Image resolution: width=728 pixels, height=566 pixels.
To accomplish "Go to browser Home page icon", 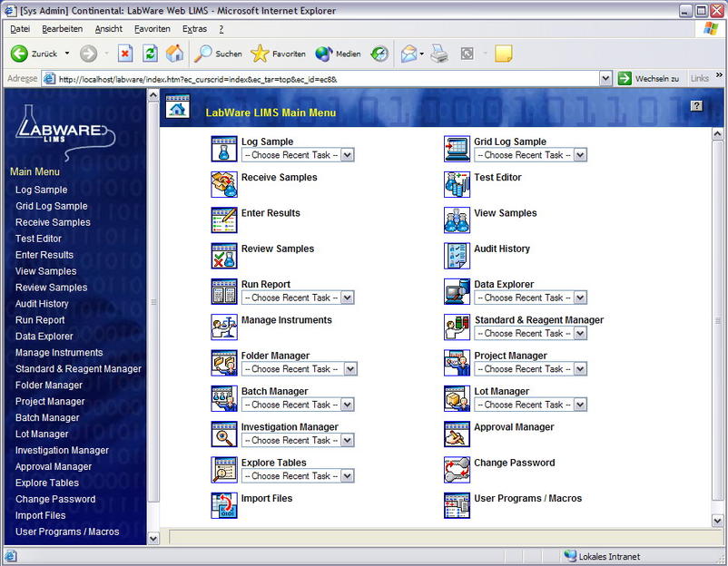I will tap(174, 54).
